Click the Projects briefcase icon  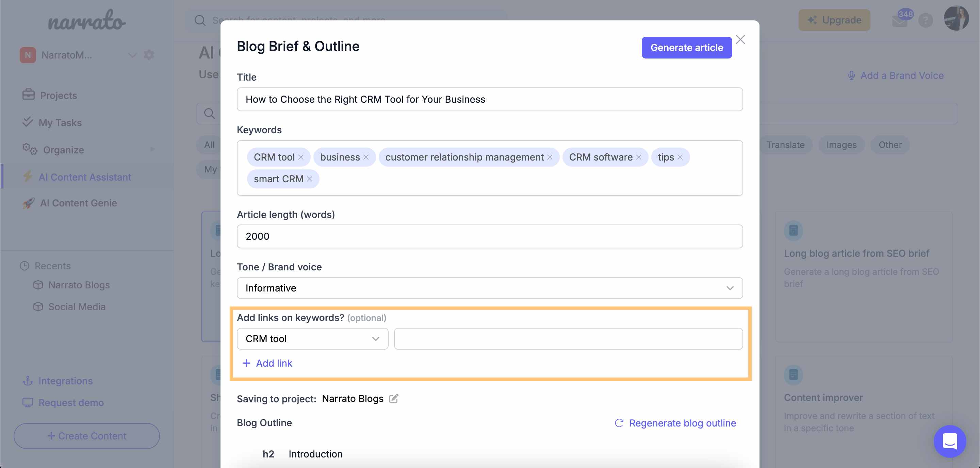29,95
